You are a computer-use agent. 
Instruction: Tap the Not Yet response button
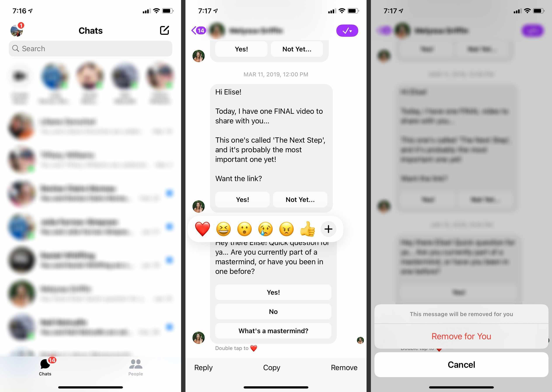[299, 199]
